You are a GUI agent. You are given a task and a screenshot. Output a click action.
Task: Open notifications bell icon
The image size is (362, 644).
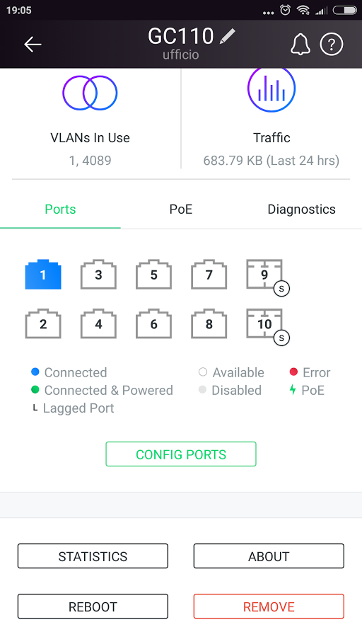(300, 45)
